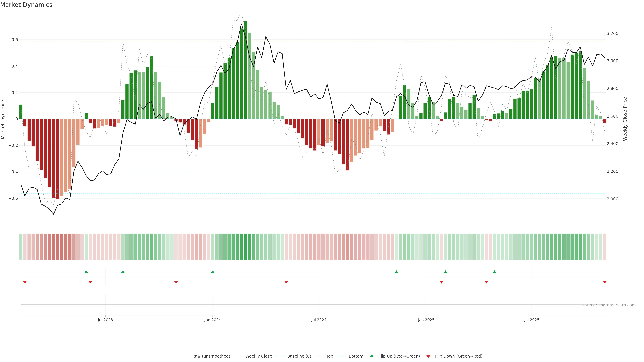The height and width of the screenshot is (362, 644).
Task: Click the last red flip-down marker at far right
Action: click(604, 282)
